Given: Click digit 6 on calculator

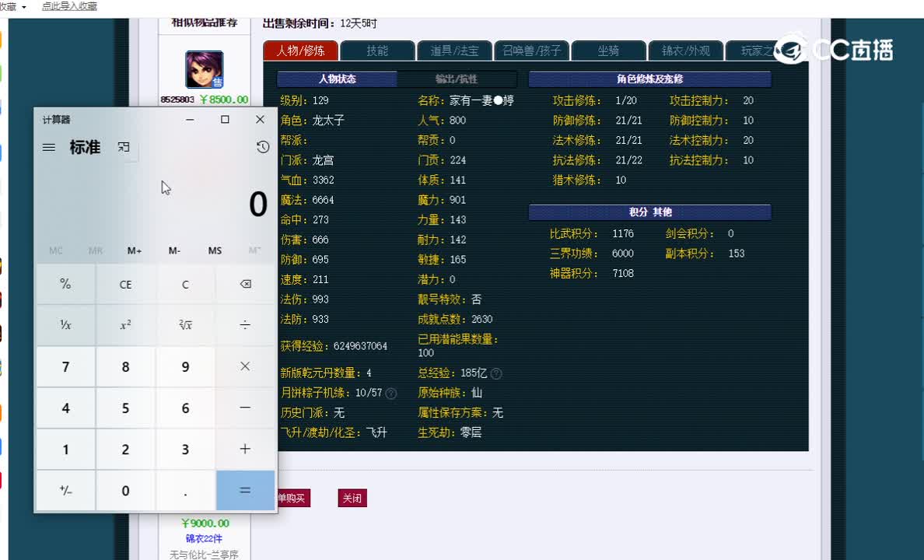Looking at the screenshot, I should (x=185, y=408).
